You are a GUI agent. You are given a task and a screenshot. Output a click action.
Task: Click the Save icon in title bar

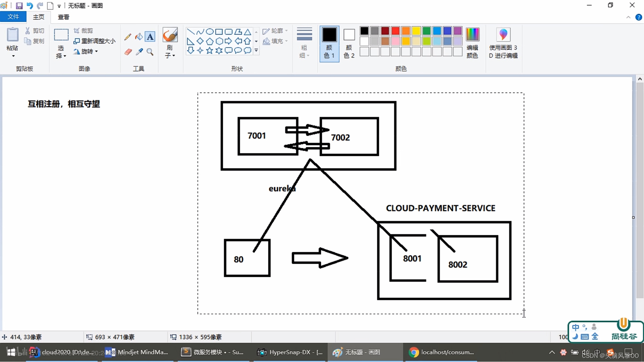click(19, 6)
